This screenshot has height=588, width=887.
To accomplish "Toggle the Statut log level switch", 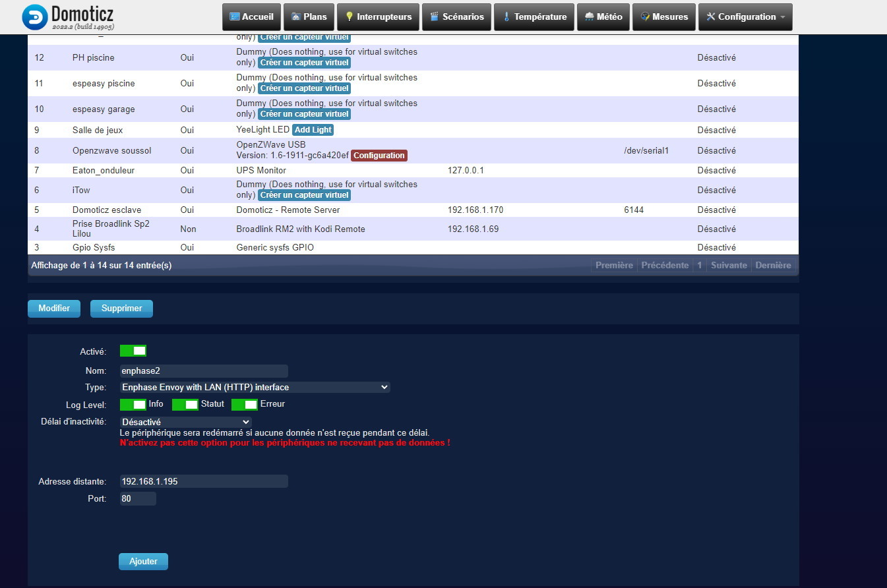I will point(185,404).
